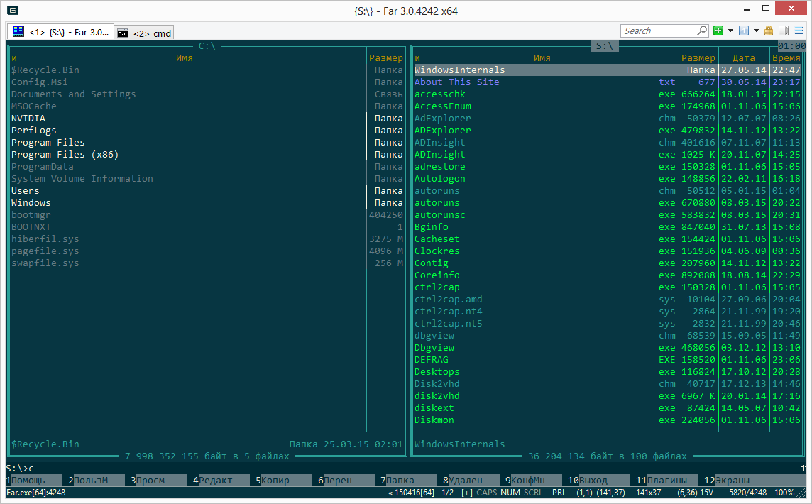This screenshot has width=812, height=504.
Task: Select the NVIDIA folder in left panel
Action: point(207,118)
